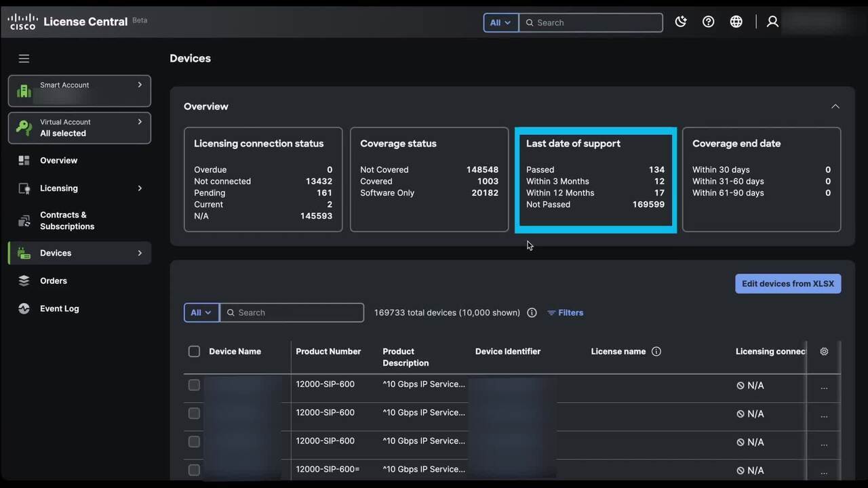Image resolution: width=868 pixels, height=488 pixels.
Task: Check the second 12000-SIP-600 row checkbox
Action: tap(194, 413)
